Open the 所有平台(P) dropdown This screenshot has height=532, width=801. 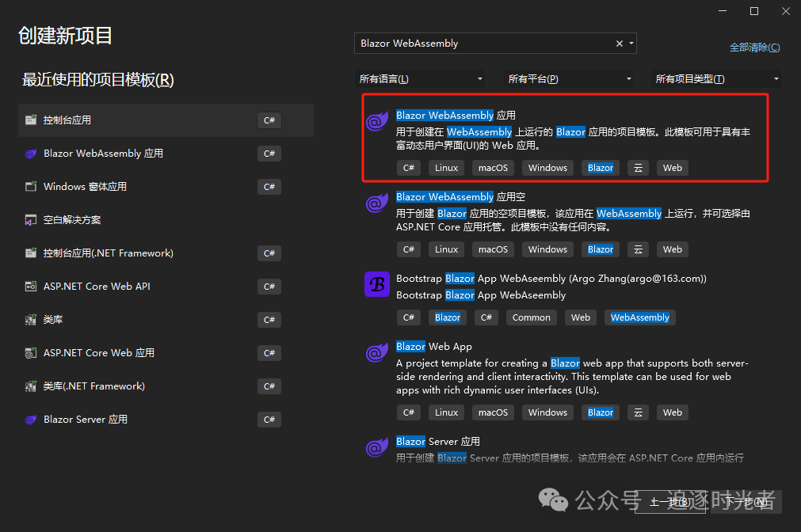point(569,79)
